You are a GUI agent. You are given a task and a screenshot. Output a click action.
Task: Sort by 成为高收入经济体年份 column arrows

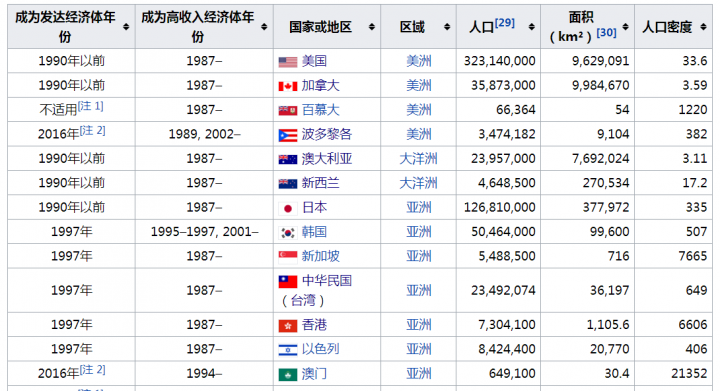[x=264, y=27]
